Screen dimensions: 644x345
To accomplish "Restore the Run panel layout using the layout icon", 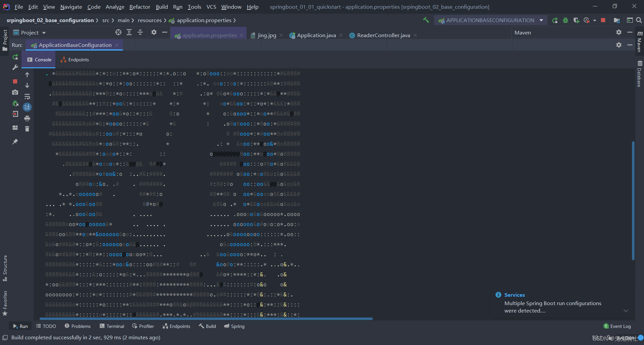I will 15,128.
